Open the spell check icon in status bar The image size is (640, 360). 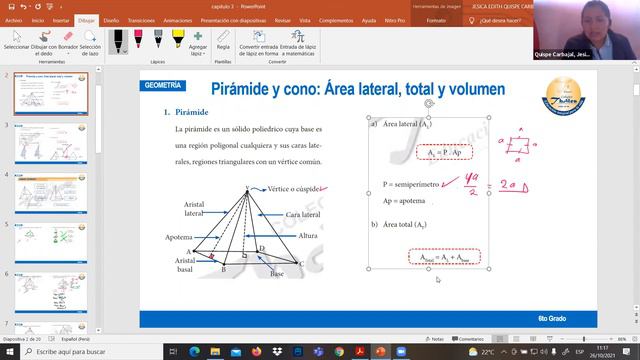click(51, 339)
